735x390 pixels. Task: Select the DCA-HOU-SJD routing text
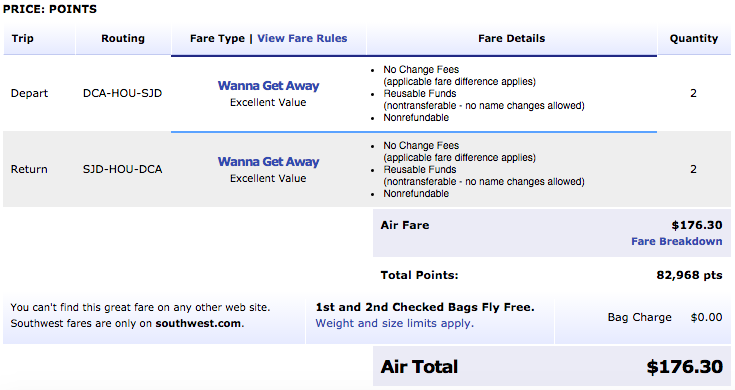coord(122,93)
